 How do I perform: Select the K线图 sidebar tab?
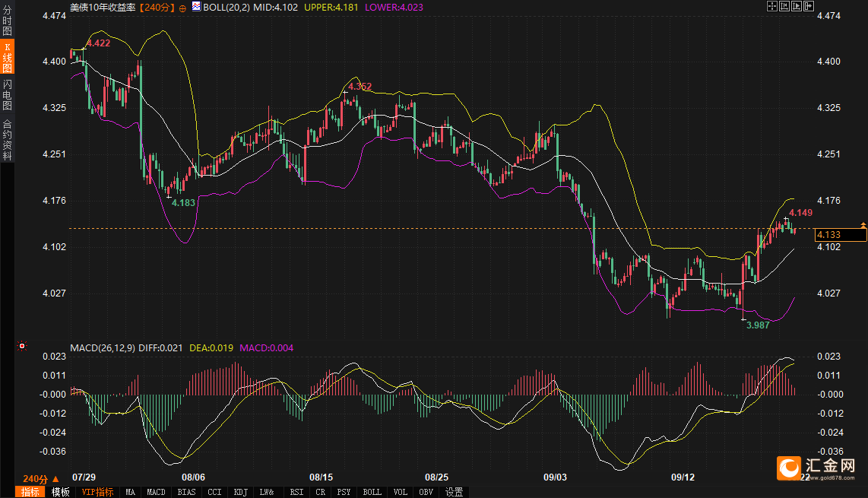(7, 56)
